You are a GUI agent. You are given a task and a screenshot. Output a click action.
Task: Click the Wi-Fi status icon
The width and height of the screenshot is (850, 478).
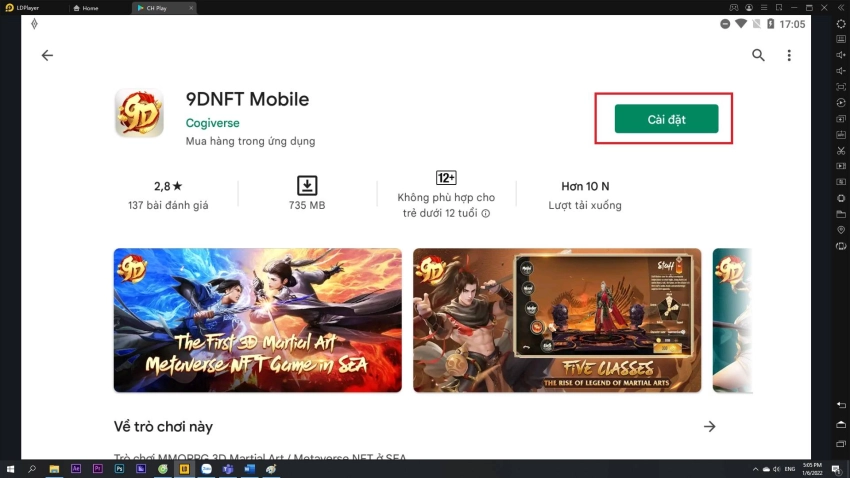pos(740,24)
